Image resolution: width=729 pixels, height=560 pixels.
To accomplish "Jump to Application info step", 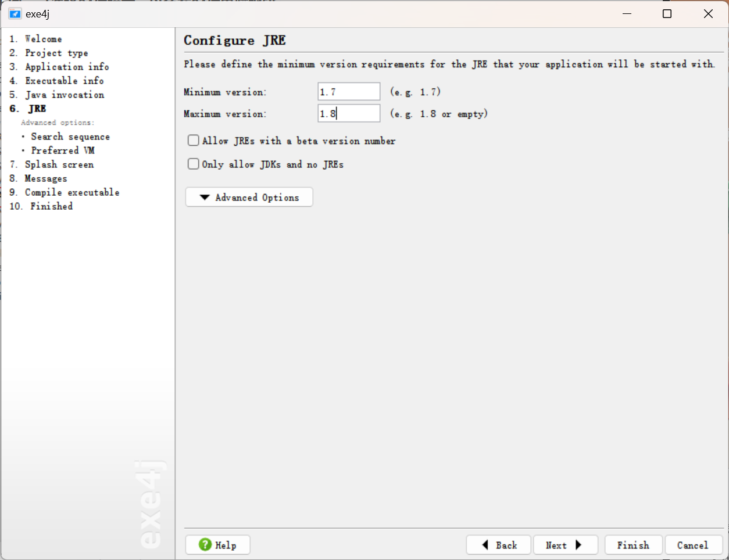I will 67,67.
